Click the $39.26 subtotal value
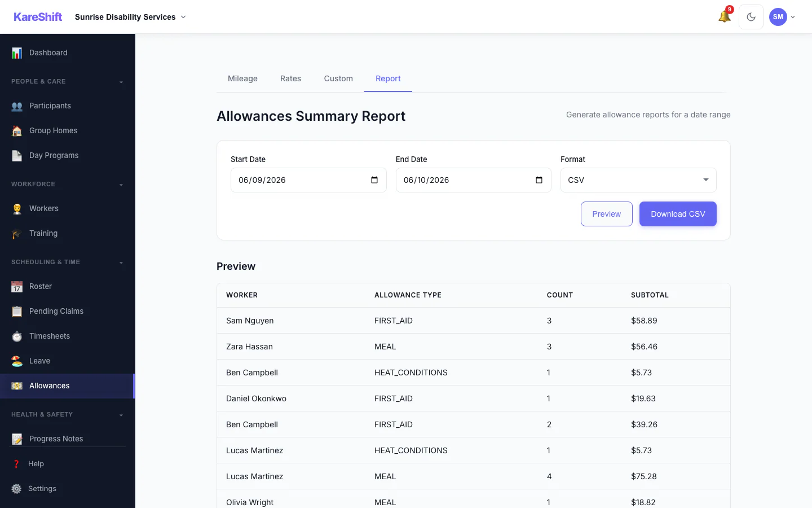Viewport: 812px width, 508px height. (x=644, y=424)
